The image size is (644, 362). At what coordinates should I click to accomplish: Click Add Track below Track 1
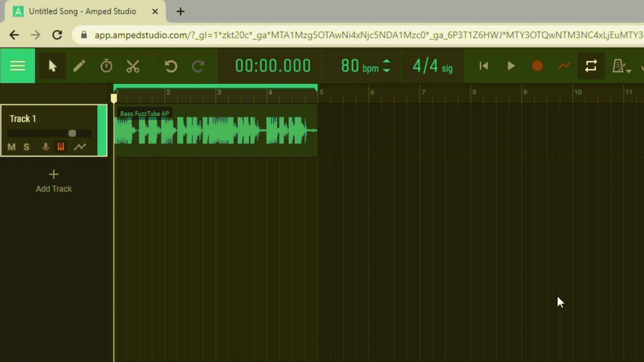[x=53, y=180]
